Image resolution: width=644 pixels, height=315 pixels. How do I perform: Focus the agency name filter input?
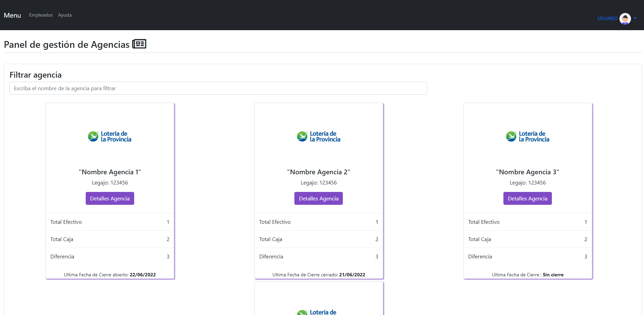(218, 88)
